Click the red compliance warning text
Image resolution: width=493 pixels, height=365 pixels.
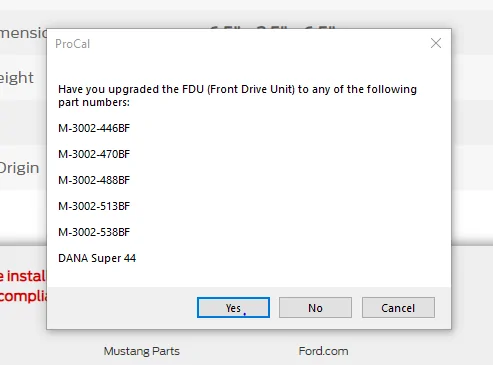tap(23, 296)
